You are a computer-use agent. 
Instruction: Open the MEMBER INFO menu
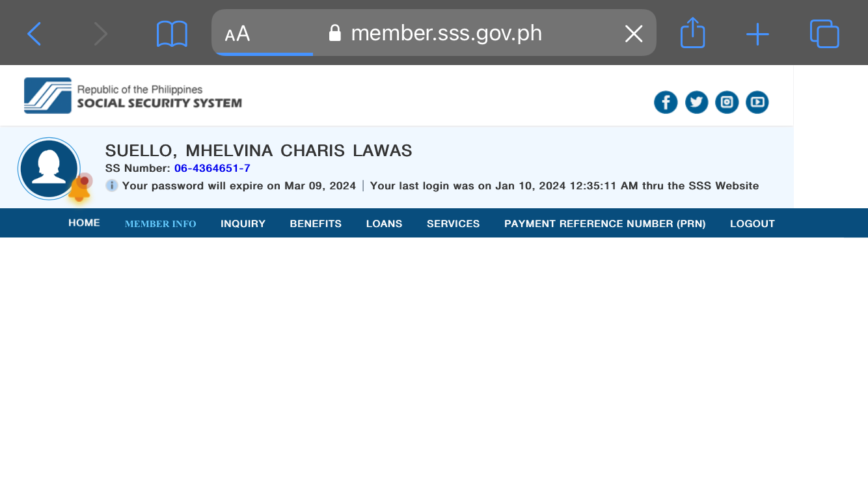[160, 224]
